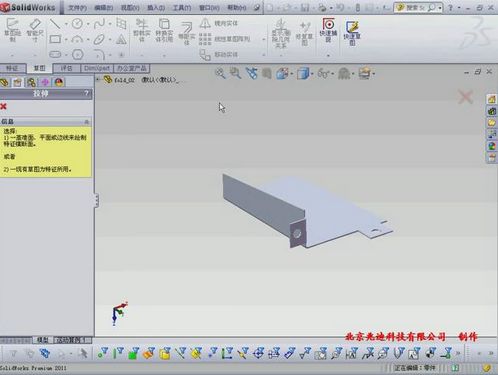Click Print icon in top toolbar
This screenshot has width=498, height=375.
coord(322,7)
